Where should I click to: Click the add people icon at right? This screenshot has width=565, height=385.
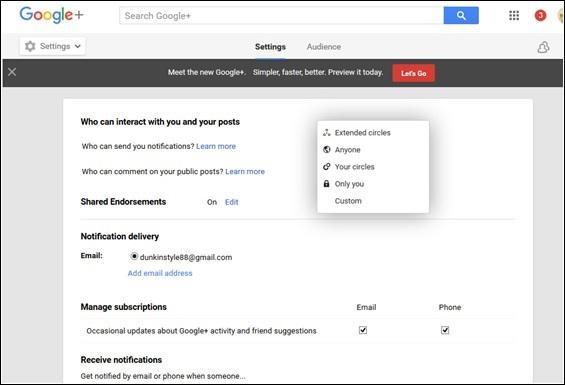point(543,47)
